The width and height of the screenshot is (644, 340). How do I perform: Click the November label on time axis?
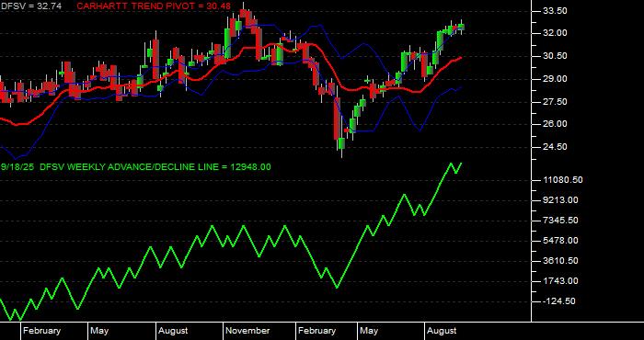(x=248, y=331)
